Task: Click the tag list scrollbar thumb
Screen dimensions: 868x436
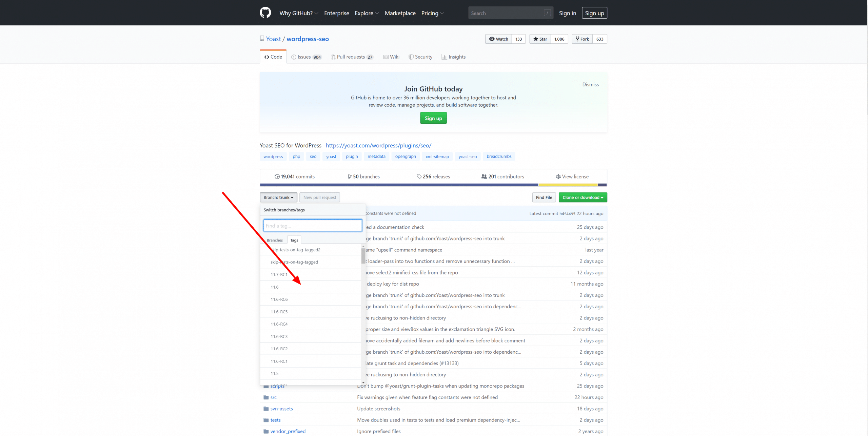Action: click(363, 256)
